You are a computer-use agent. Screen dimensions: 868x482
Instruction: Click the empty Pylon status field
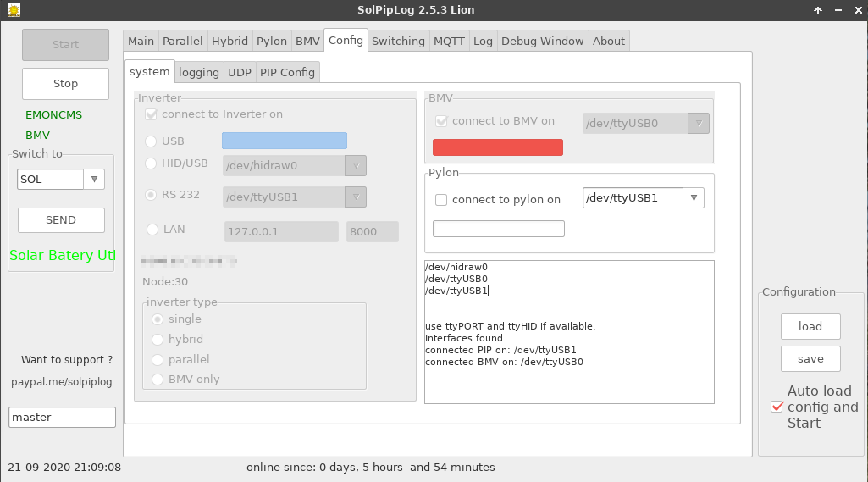(499, 229)
